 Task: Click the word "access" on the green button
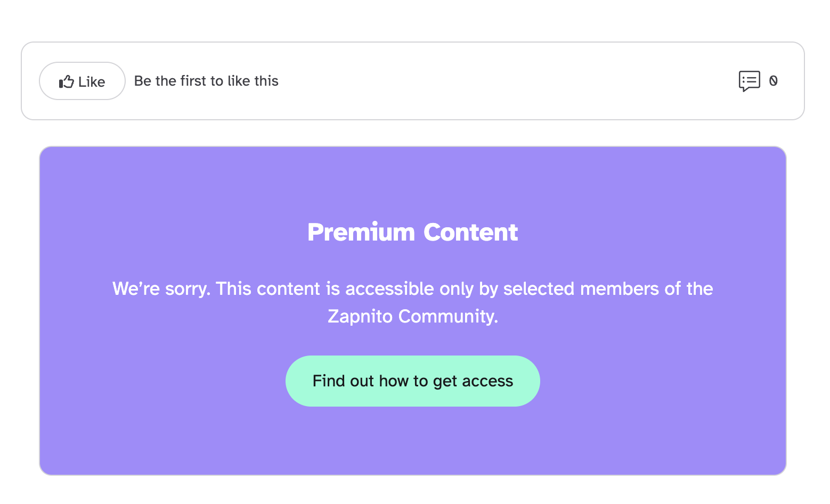(x=487, y=381)
